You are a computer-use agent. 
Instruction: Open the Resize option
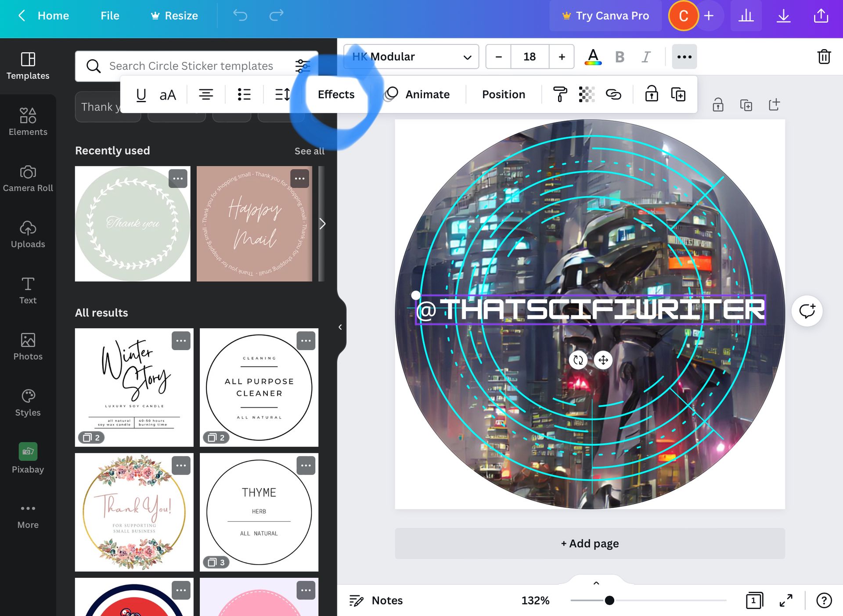point(174,16)
